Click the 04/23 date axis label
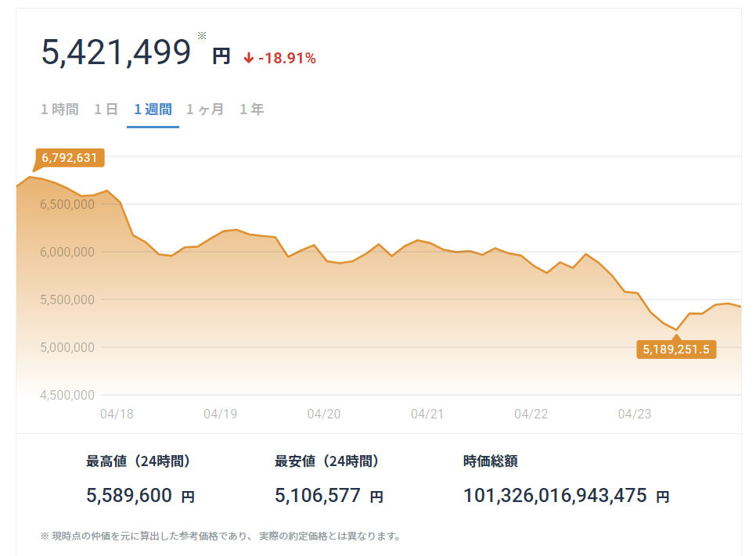The image size is (756, 556). [x=635, y=414]
